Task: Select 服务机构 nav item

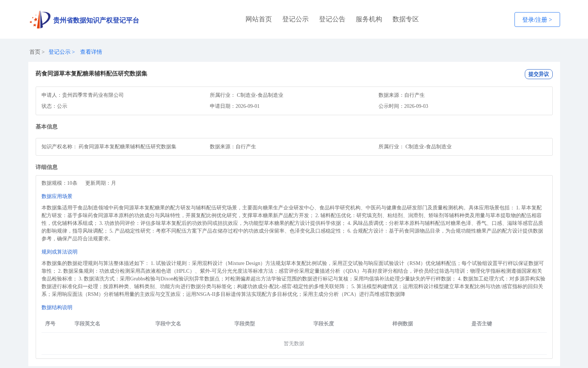Action: [369, 19]
